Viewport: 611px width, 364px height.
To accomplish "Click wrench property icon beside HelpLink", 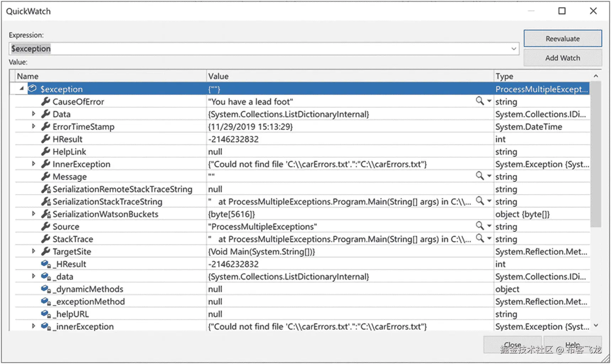I will (x=45, y=151).
